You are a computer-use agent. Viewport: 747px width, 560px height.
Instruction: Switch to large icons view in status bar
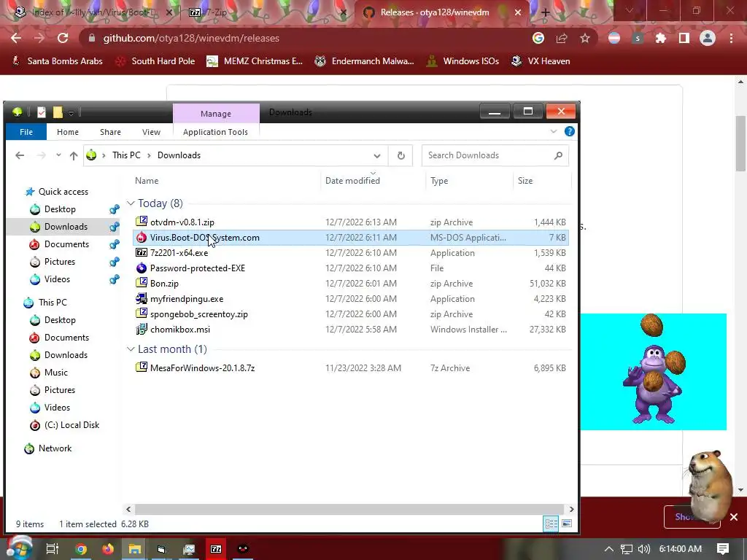point(566,524)
